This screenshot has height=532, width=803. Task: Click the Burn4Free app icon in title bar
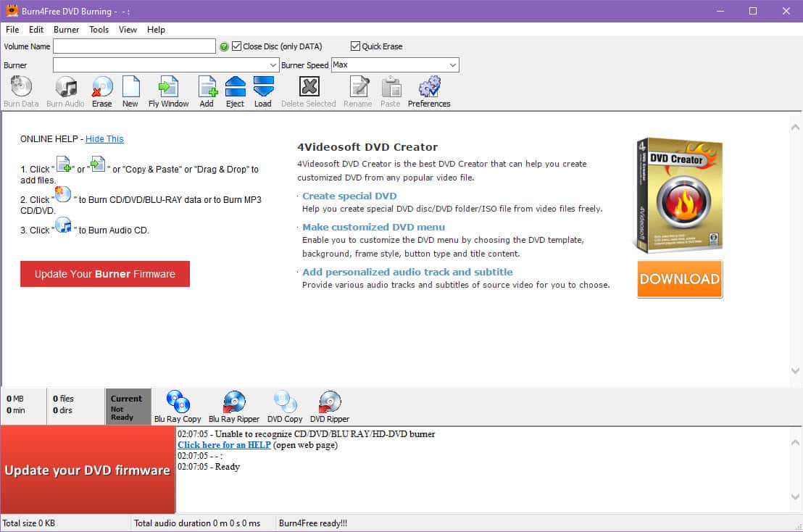[12, 10]
